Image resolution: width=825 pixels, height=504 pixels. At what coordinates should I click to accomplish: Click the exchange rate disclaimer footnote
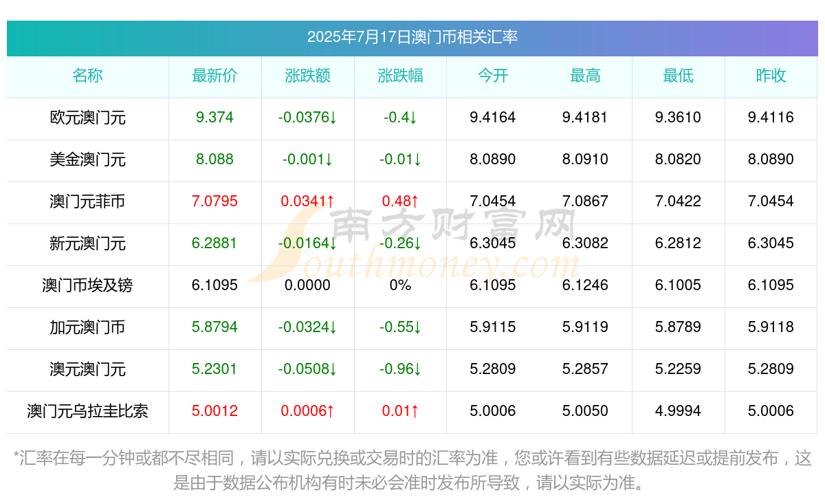[x=412, y=470]
